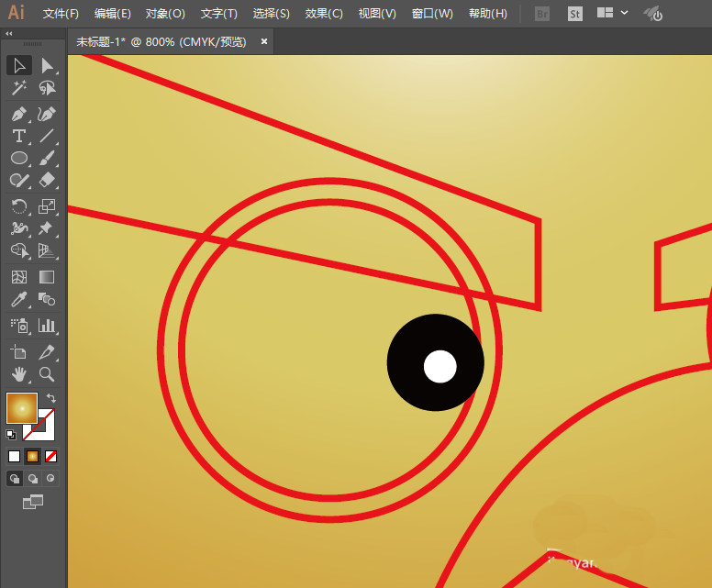Swap fill and stroke colors
Screen dimensions: 712x588
[x=51, y=398]
